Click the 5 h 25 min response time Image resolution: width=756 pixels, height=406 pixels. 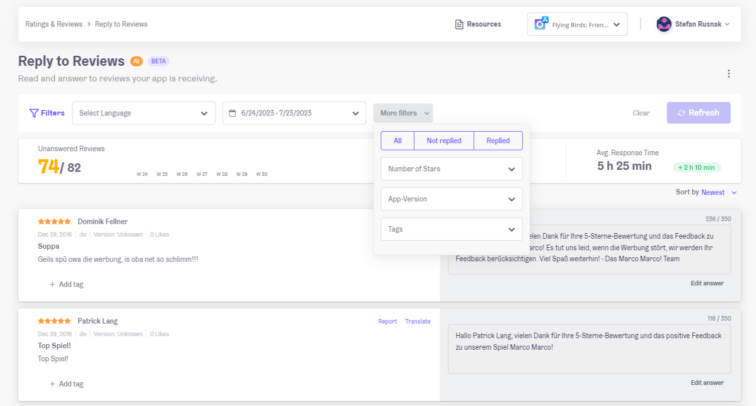point(624,166)
